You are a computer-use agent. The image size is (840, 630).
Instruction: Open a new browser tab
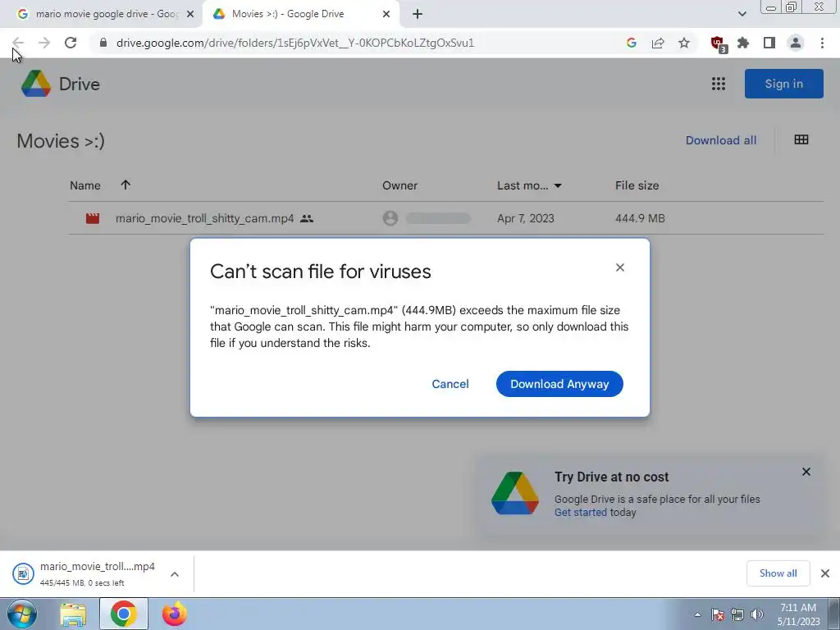click(x=418, y=14)
